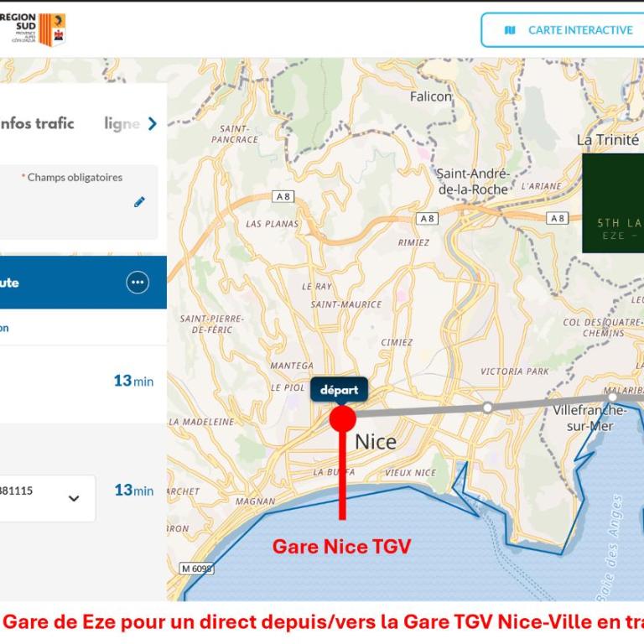Image resolution: width=644 pixels, height=644 pixels.
Task: Click the La Trinité label on map
Action: [x=607, y=140]
